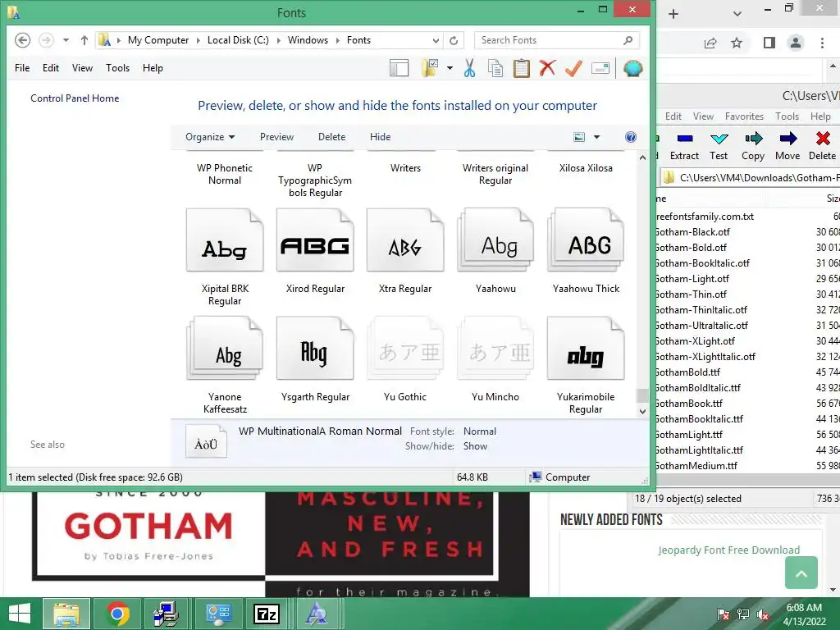Open Windows Start button
The width and height of the screenshot is (840, 630).
coord(20,614)
